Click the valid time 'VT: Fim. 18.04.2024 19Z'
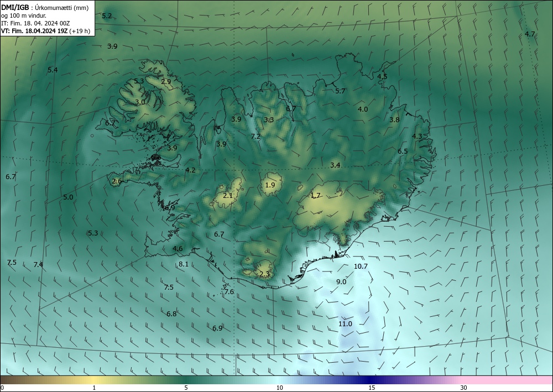Viewport: 553px width, 392px height. [34, 31]
